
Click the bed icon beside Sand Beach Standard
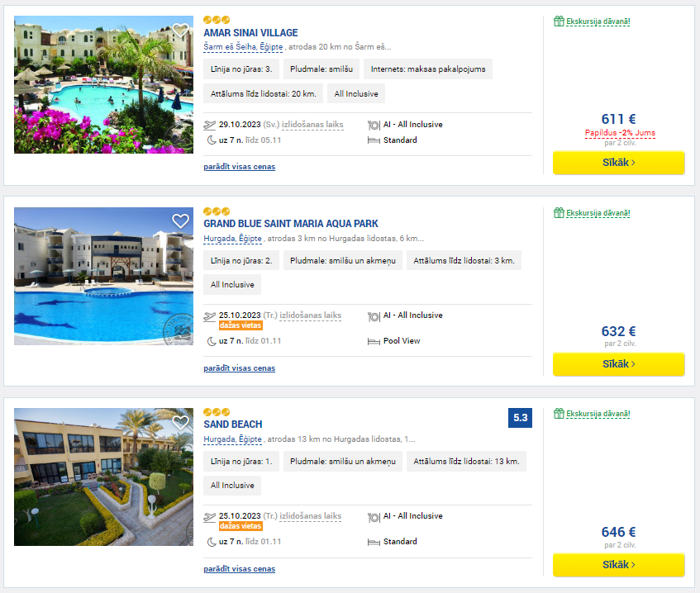coord(374,543)
